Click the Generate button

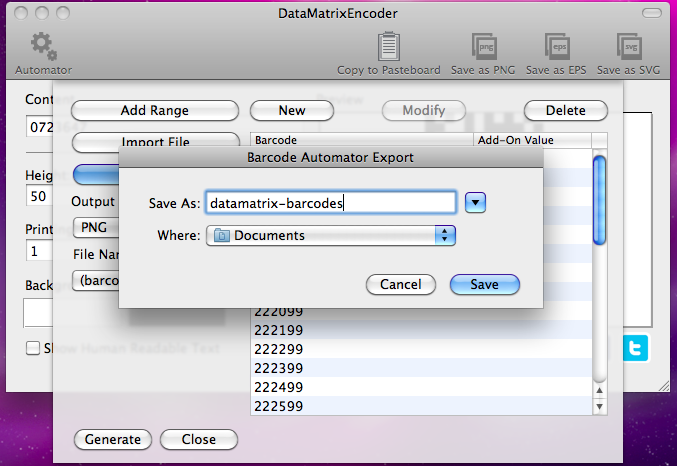[113, 439]
